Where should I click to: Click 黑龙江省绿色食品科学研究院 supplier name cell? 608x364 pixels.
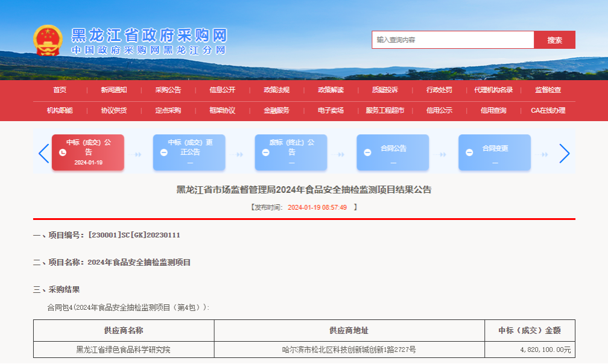point(123,350)
